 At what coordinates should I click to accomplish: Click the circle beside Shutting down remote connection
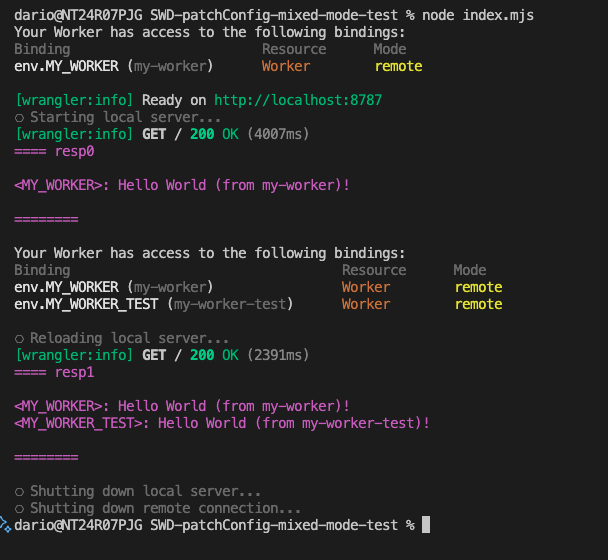click(x=19, y=508)
